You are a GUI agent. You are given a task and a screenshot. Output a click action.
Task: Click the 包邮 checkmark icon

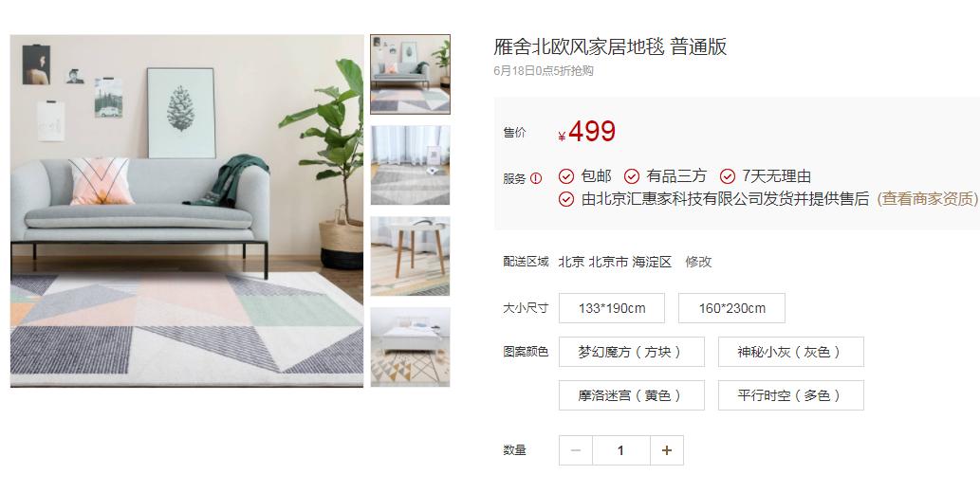[565, 176]
